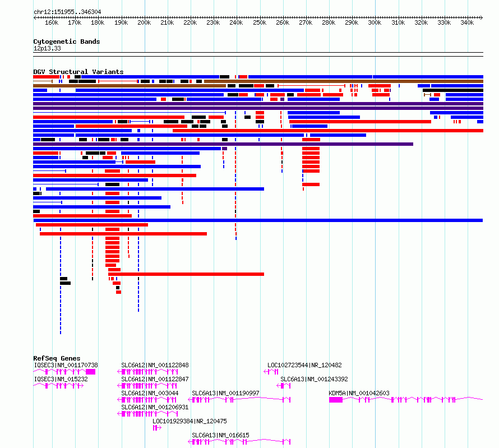Select the SLC6A13|NM_001190997 transcript label
The height and width of the screenshot is (448, 499).
[225, 393]
